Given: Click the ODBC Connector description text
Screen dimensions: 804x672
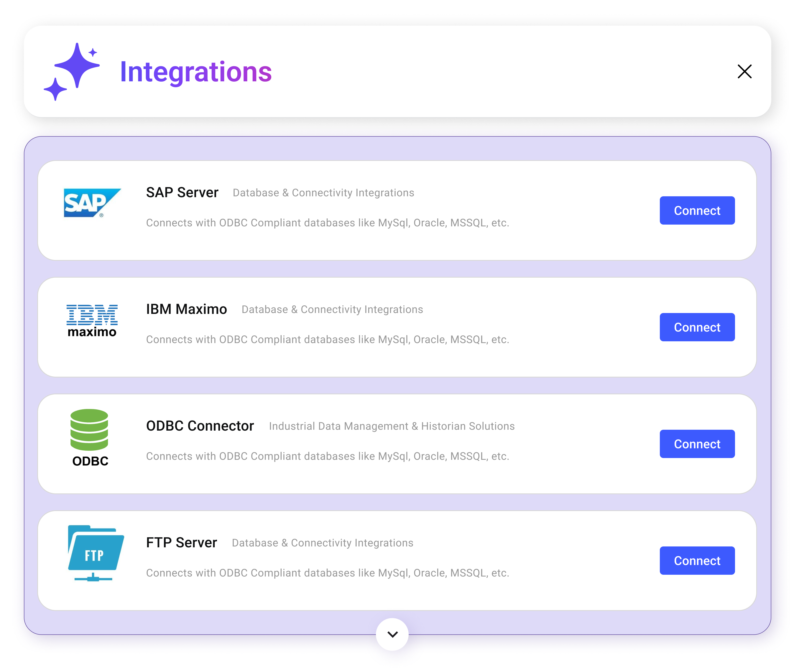Looking at the screenshot, I should point(328,456).
